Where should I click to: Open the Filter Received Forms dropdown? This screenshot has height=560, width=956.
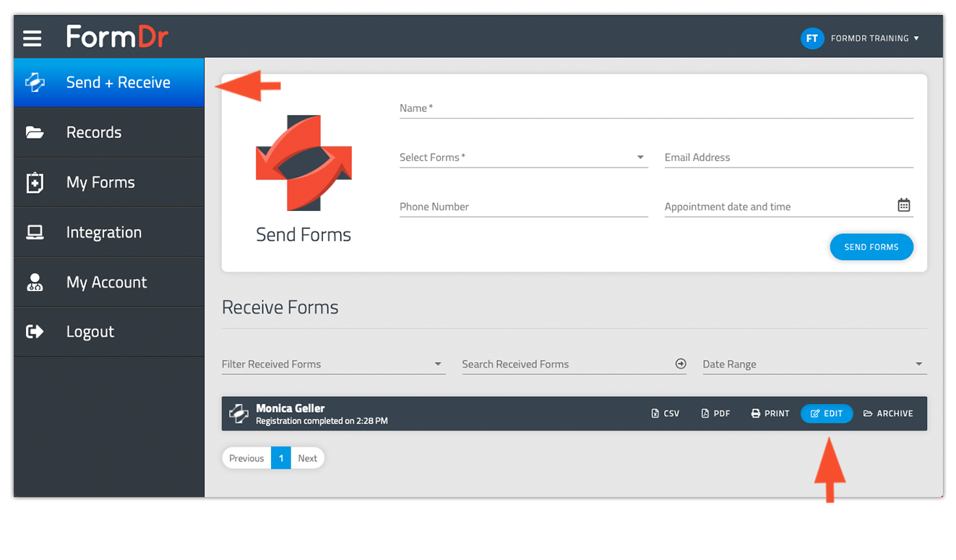tap(332, 364)
